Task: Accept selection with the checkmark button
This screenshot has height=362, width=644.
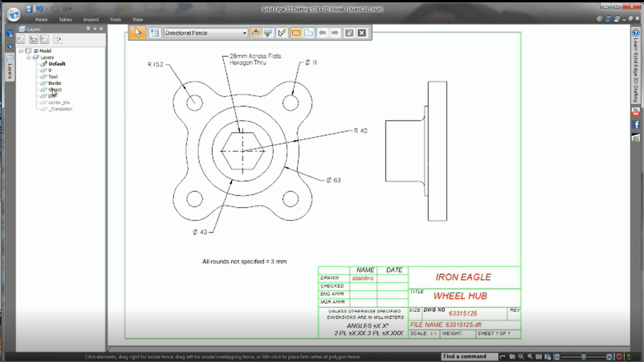Action: [349, 33]
